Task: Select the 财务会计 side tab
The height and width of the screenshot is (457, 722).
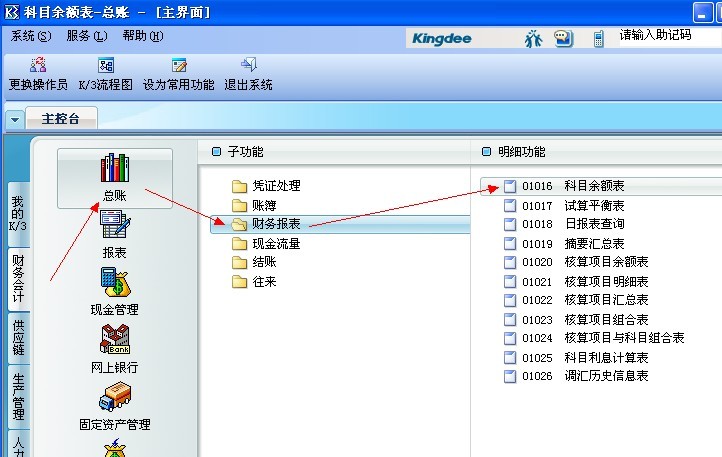Action: pyautogui.click(x=18, y=279)
